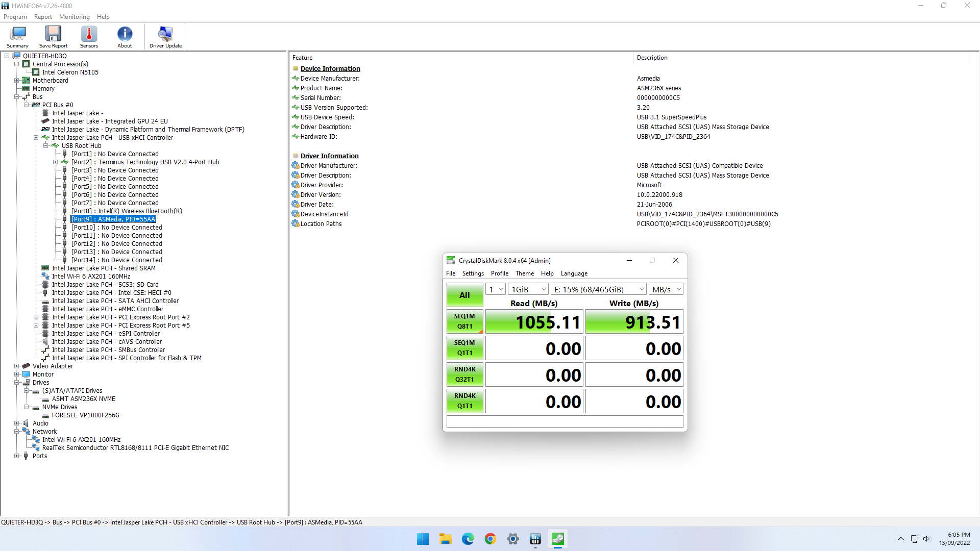
Task: Expand the Terminus Technology USB hub node
Action: click(x=55, y=162)
